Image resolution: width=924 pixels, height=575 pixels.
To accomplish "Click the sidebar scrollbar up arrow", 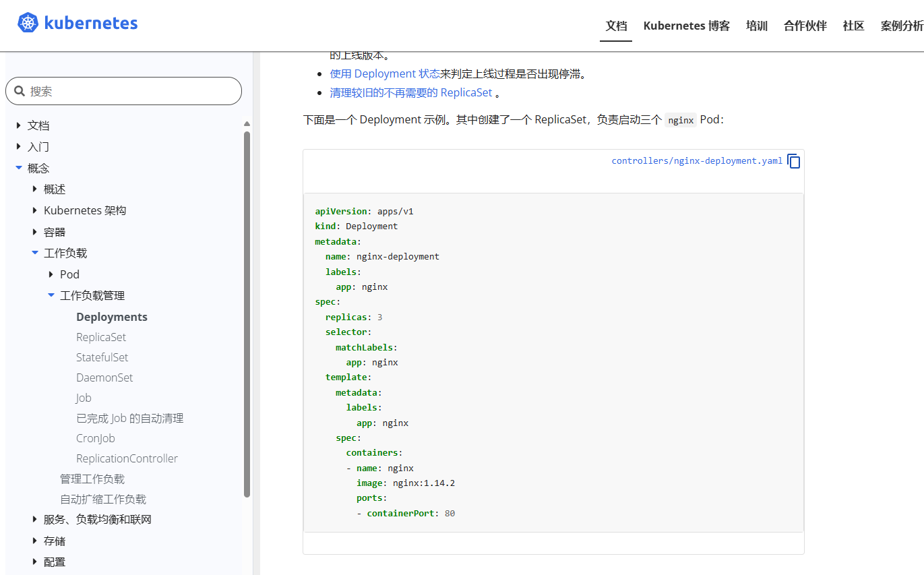I will point(247,124).
